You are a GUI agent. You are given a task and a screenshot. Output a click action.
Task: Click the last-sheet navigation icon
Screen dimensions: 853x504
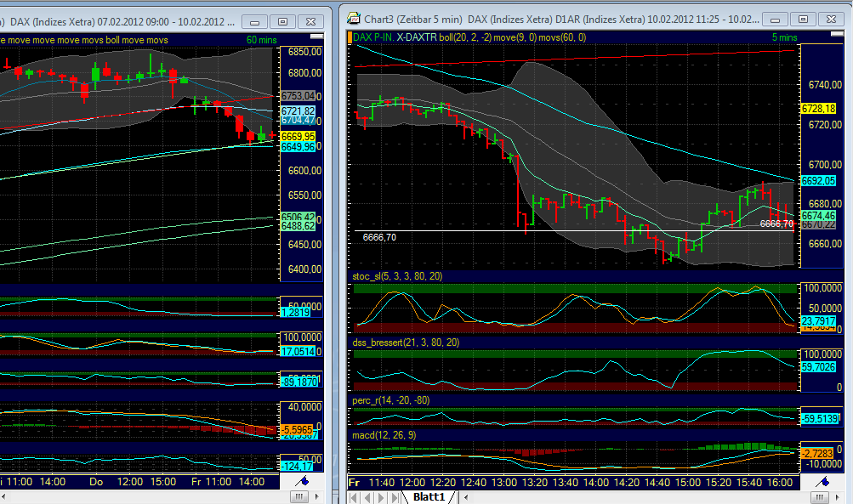(x=396, y=496)
